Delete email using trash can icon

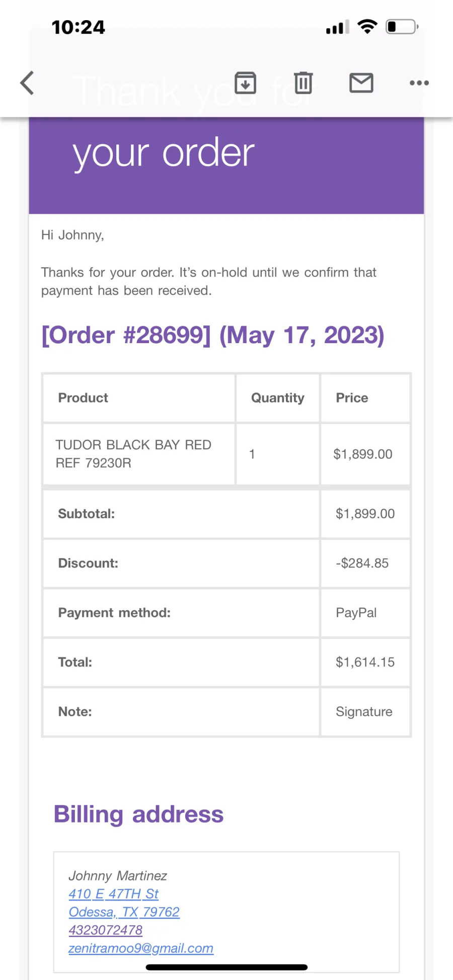point(303,83)
